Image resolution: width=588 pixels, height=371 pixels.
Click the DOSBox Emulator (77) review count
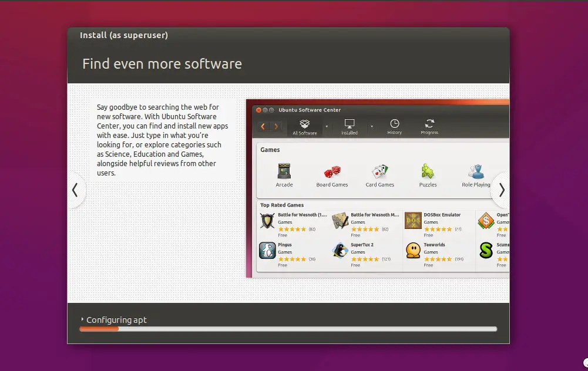[458, 229]
